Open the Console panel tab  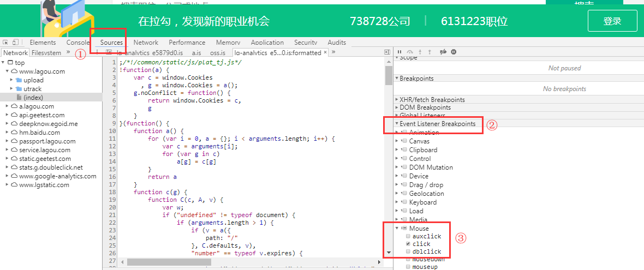coord(78,42)
